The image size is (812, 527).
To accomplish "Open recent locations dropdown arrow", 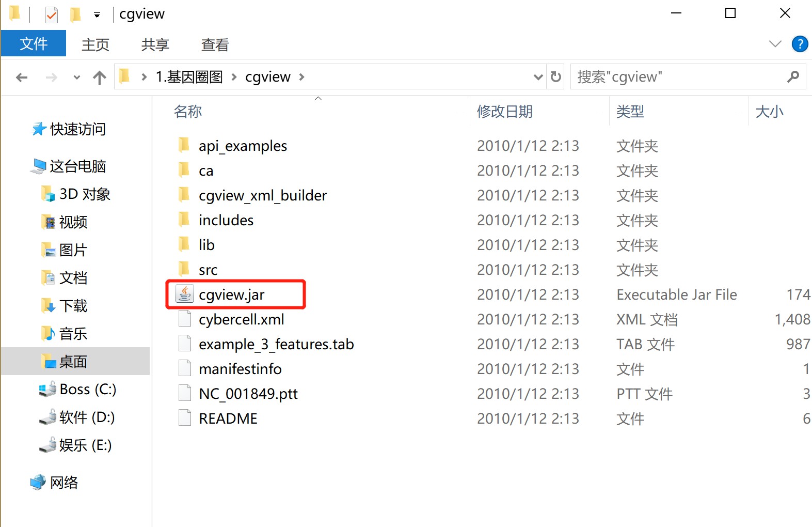I will pyautogui.click(x=77, y=78).
